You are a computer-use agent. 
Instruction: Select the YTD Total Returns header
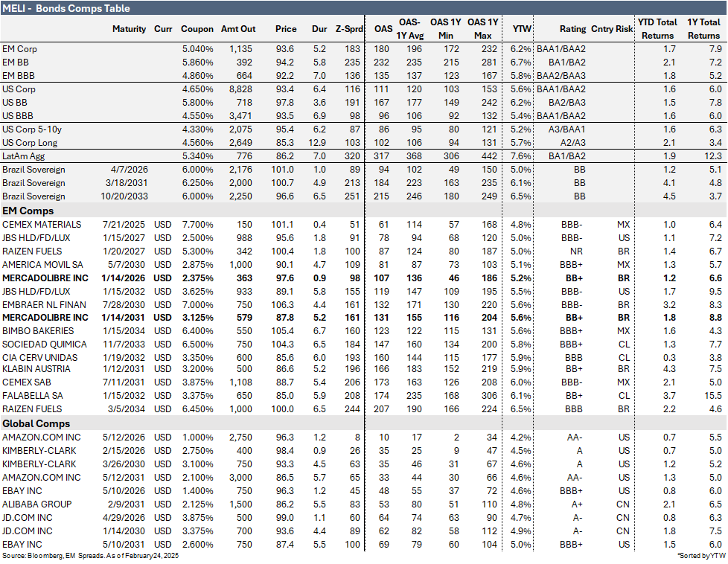(x=657, y=29)
